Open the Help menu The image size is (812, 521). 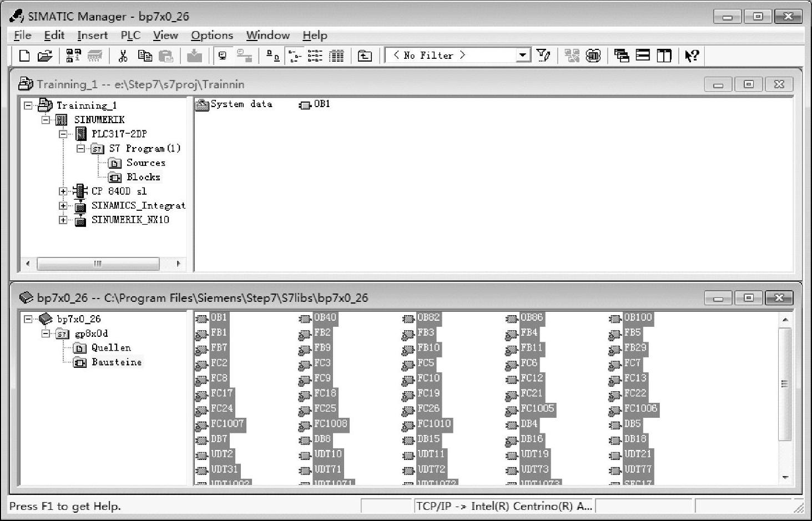(315, 36)
